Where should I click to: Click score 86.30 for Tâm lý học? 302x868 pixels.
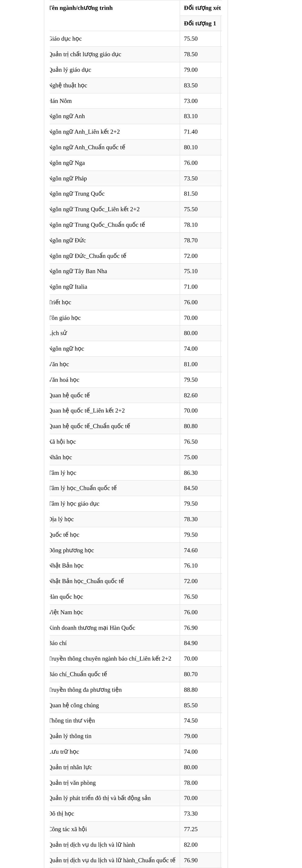(191, 473)
